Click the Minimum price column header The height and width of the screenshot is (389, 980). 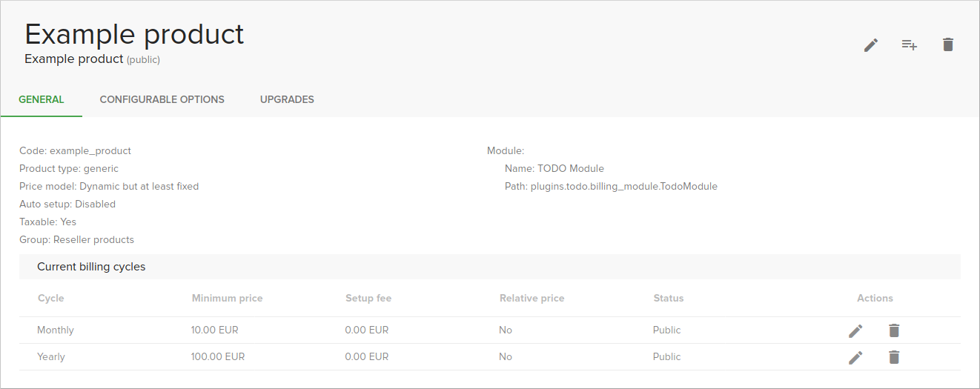pyautogui.click(x=227, y=298)
